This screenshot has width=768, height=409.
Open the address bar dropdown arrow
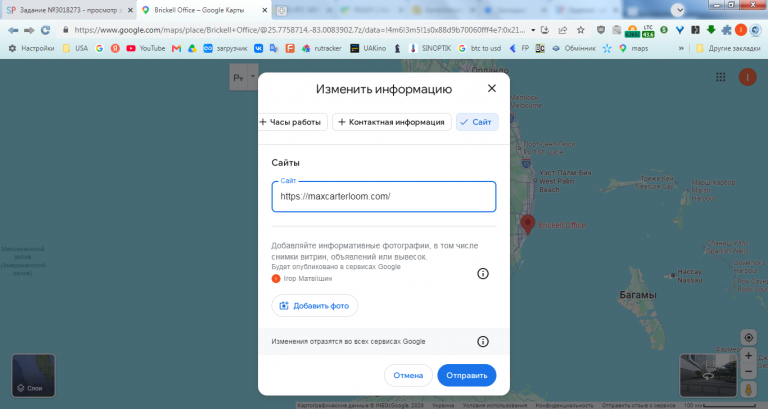point(533,30)
